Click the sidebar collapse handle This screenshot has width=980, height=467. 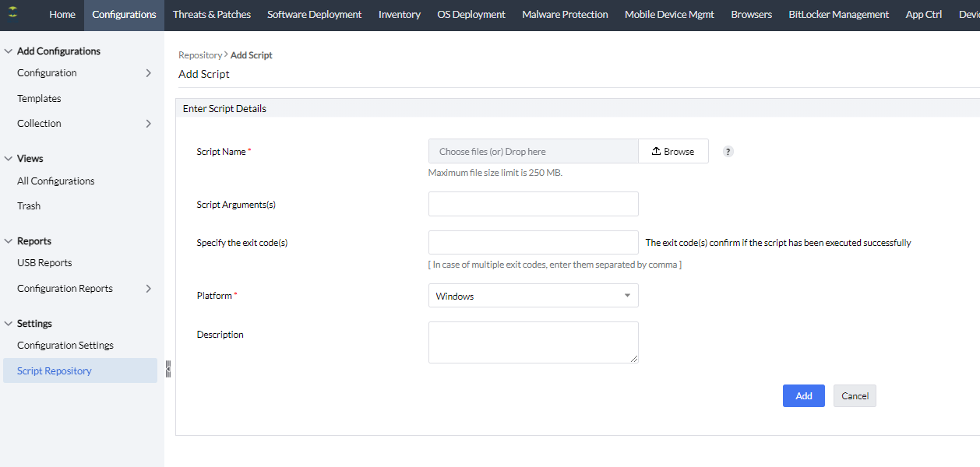point(167,369)
